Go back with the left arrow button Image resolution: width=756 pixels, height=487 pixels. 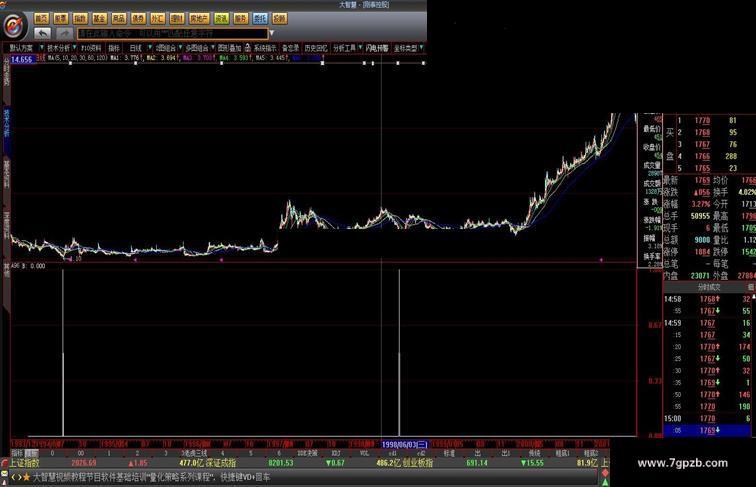tap(43, 33)
